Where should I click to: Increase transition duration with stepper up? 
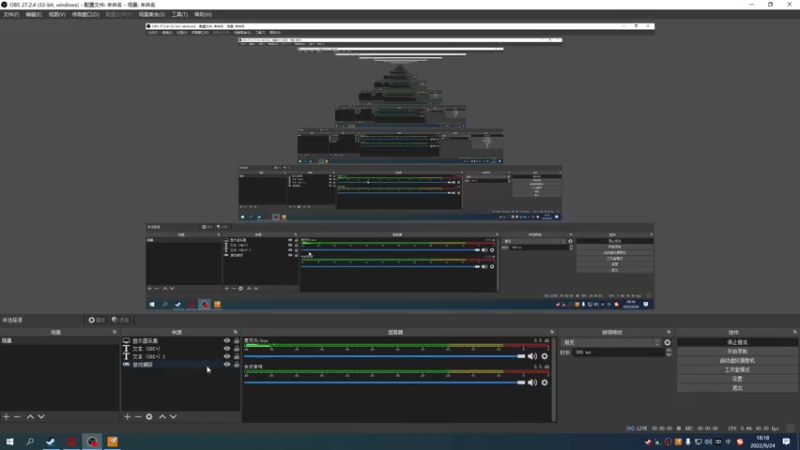tap(668, 351)
